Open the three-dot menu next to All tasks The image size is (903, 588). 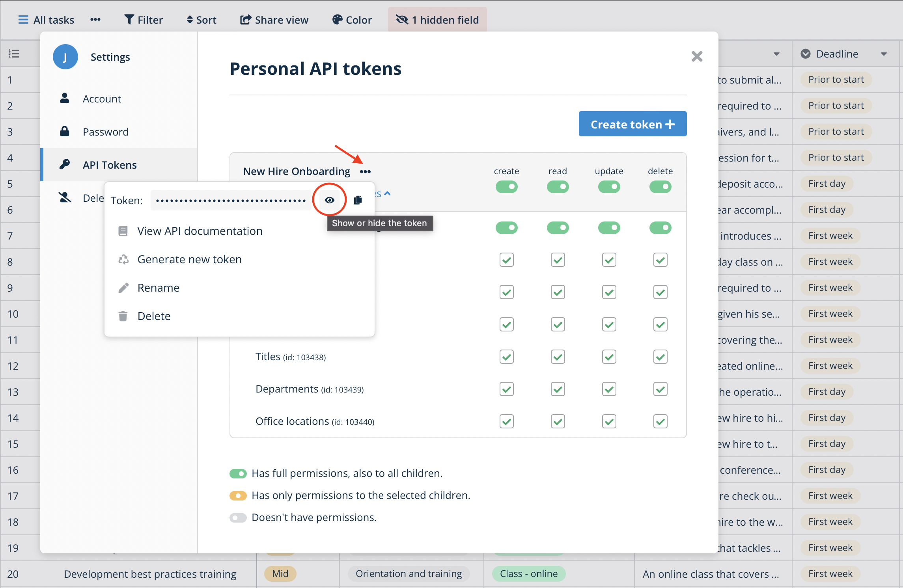(95, 20)
